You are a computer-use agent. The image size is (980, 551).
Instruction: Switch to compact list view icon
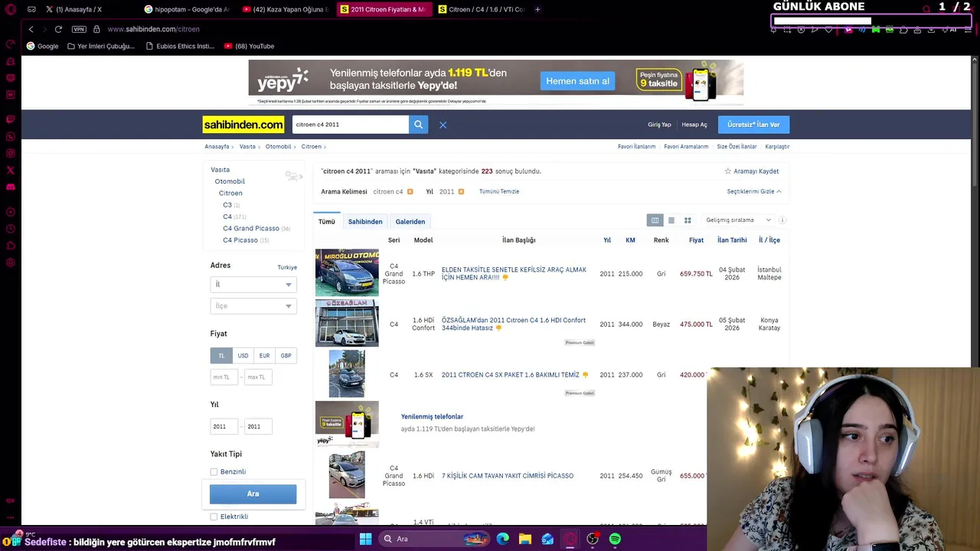coord(671,220)
